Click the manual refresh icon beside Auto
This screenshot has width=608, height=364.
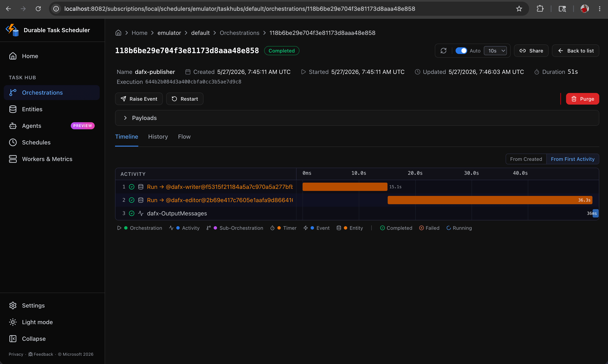pos(443,51)
